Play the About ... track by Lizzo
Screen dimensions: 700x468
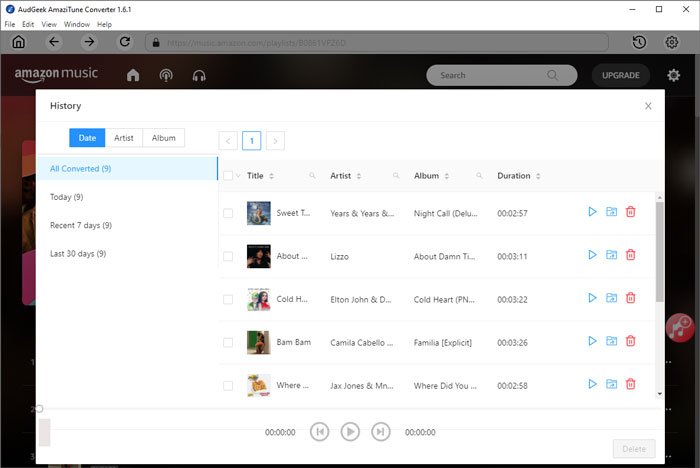tap(592, 255)
